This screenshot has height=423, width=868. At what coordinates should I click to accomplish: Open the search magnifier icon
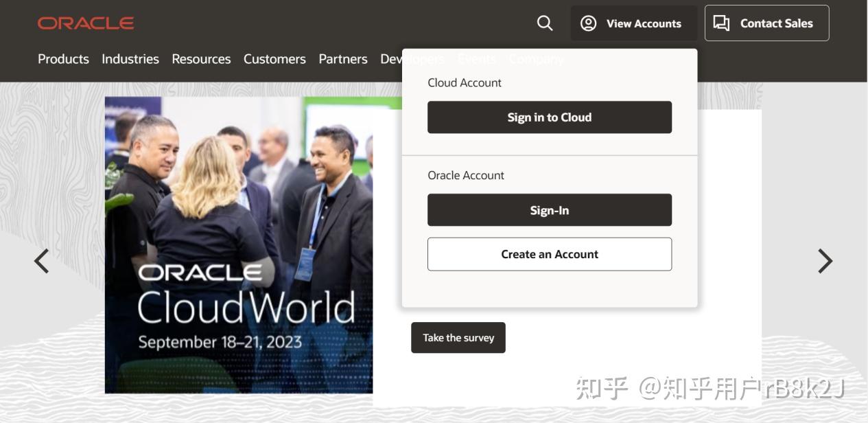point(545,23)
